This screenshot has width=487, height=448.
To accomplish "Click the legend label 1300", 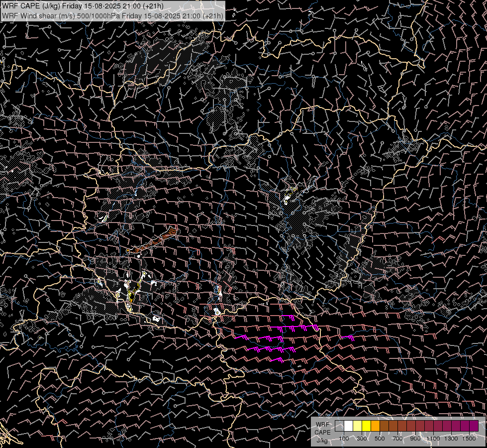I will coord(451,439).
